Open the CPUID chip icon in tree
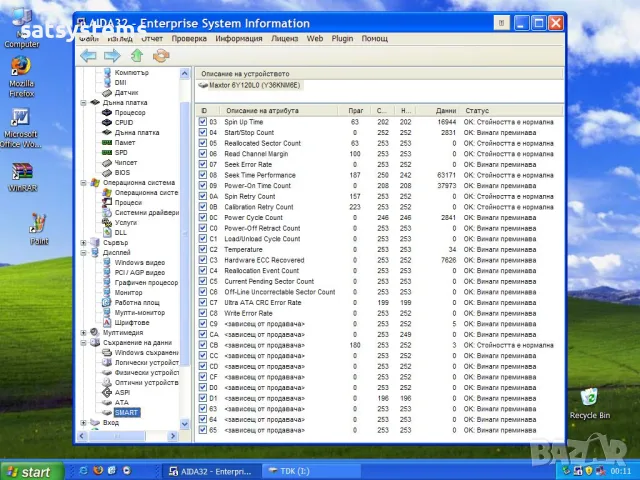The image size is (640, 480). click(107, 122)
